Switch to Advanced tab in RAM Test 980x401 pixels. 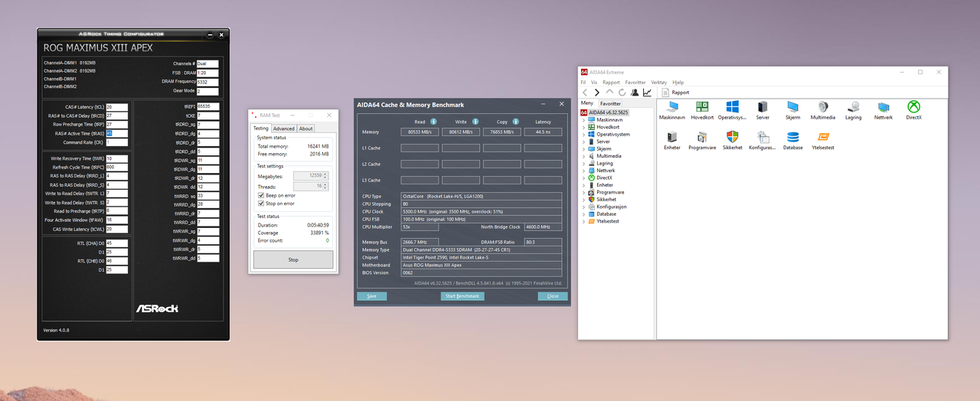click(x=283, y=129)
